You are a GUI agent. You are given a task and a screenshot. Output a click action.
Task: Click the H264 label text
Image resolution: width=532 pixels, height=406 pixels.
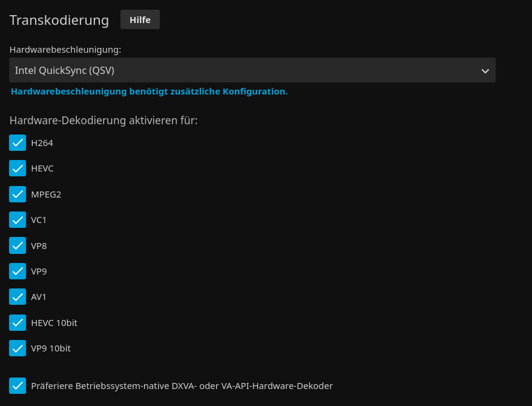[42, 143]
